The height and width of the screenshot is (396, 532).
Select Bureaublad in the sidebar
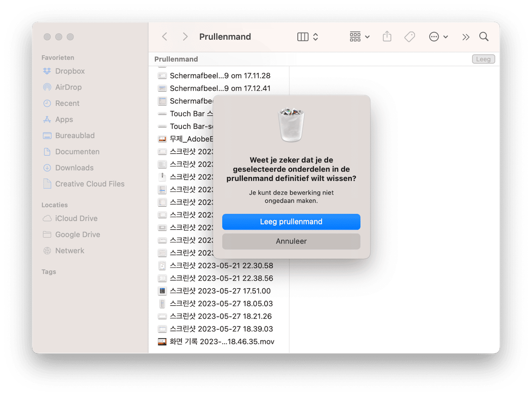[75, 136]
